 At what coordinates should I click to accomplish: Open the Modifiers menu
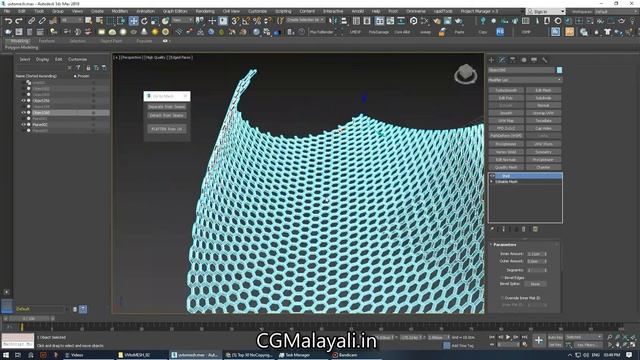click(x=120, y=11)
